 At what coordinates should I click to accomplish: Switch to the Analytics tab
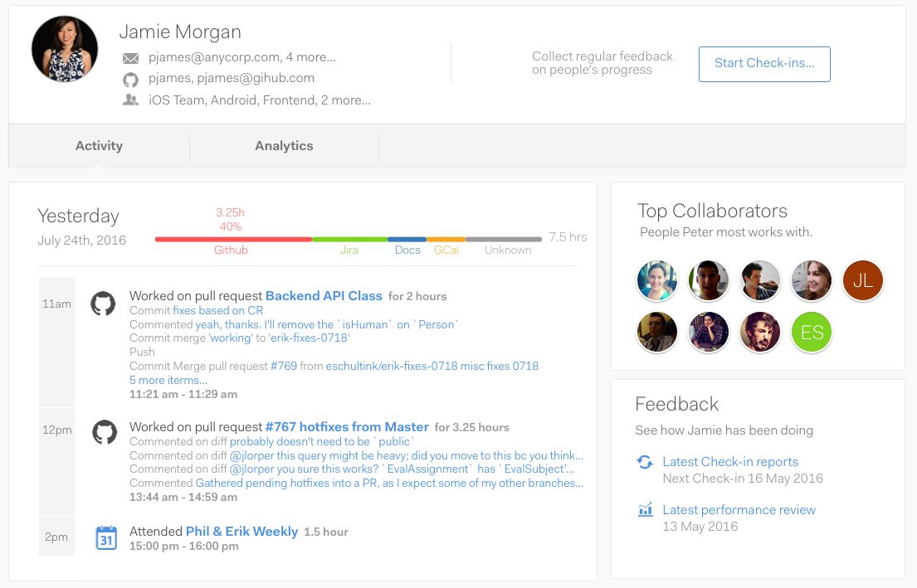pyautogui.click(x=284, y=146)
